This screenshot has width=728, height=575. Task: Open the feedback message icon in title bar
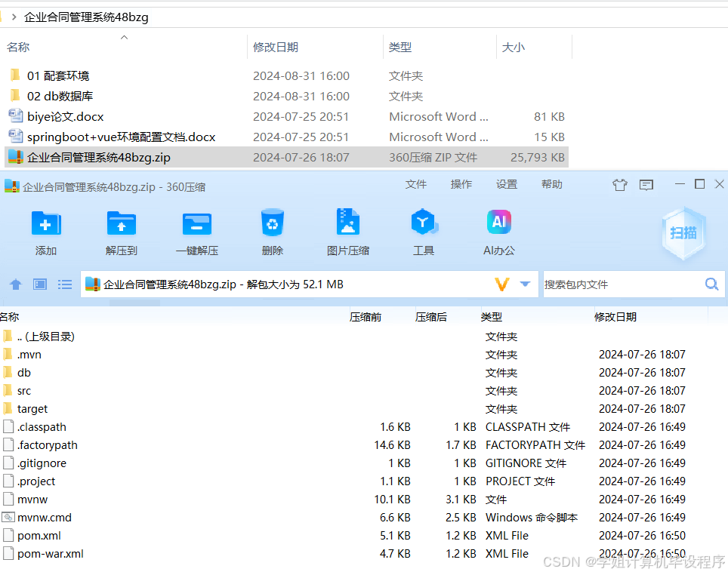(x=646, y=185)
